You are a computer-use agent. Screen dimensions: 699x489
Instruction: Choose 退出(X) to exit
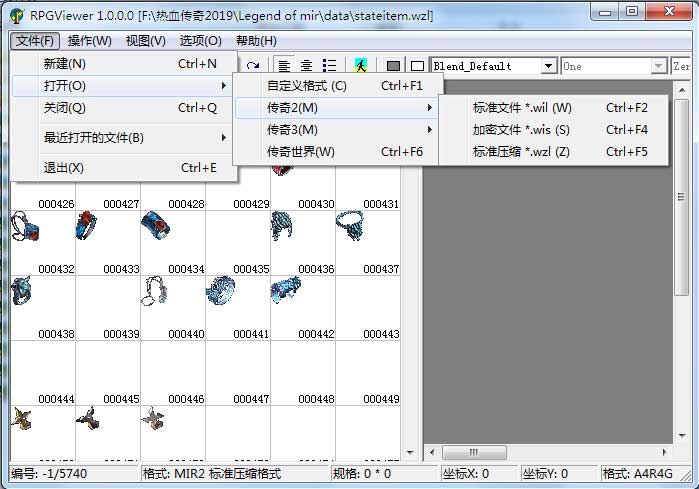coord(123,168)
